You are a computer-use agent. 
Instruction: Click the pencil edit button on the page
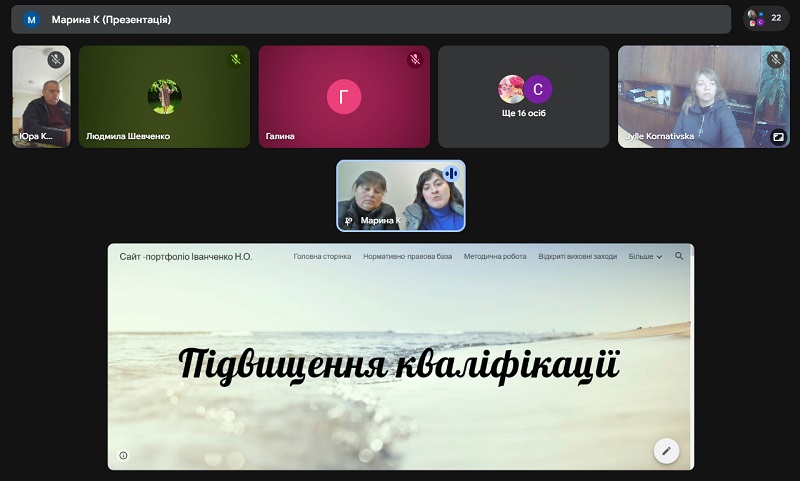point(666,451)
